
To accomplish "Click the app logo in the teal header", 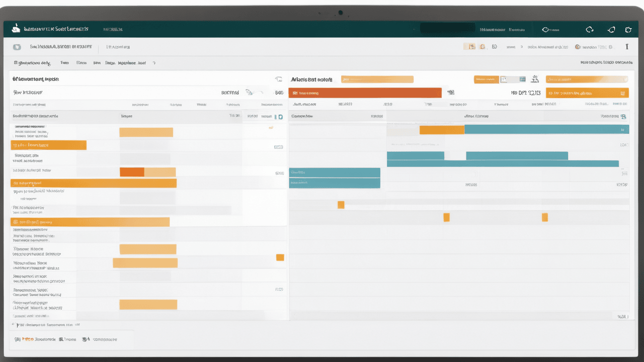I will (x=16, y=29).
